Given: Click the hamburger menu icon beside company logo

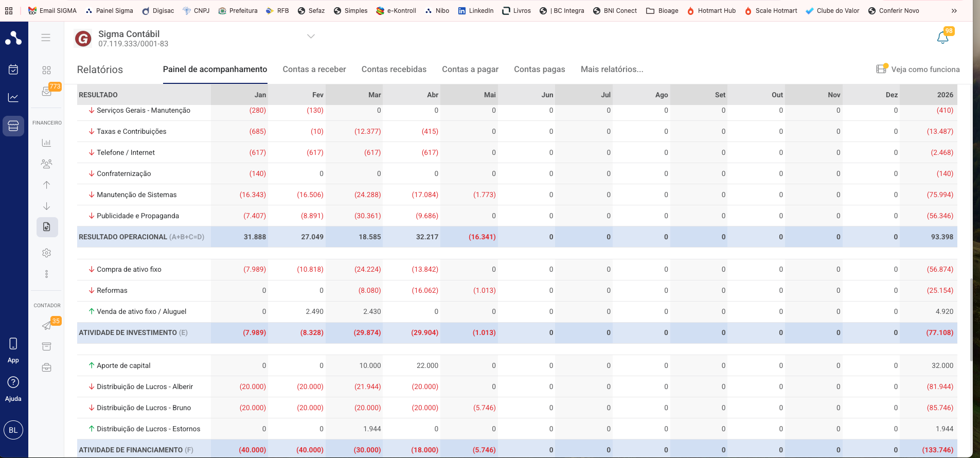Looking at the screenshot, I should coord(46,38).
